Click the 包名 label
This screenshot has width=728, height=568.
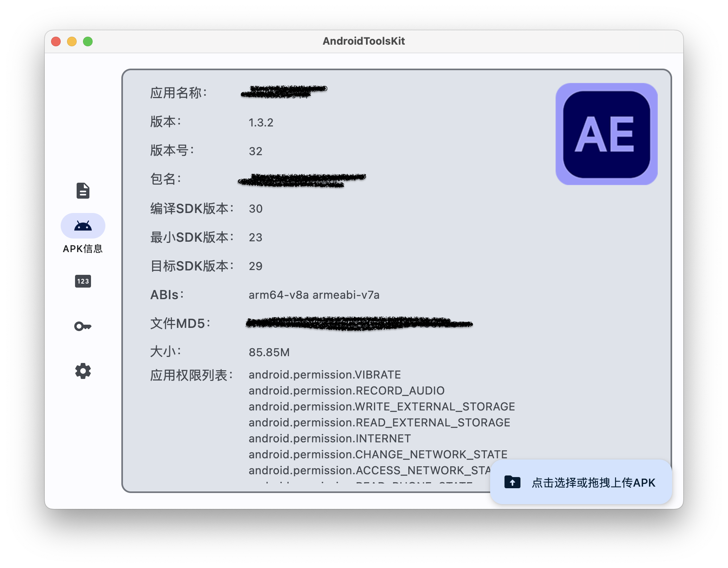166,179
